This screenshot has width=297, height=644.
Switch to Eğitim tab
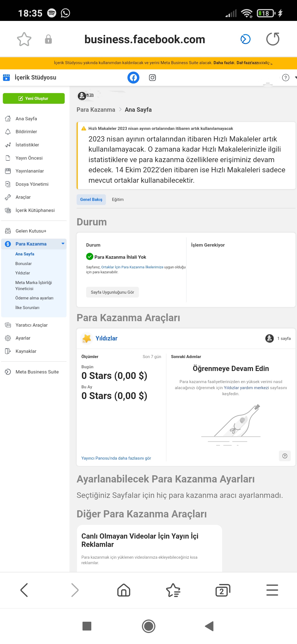click(x=118, y=200)
